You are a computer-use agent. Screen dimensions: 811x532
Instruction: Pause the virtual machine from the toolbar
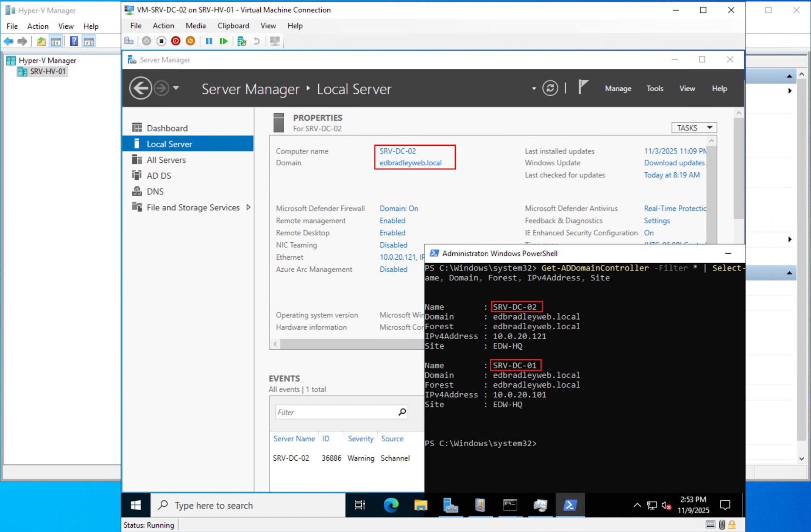point(209,41)
